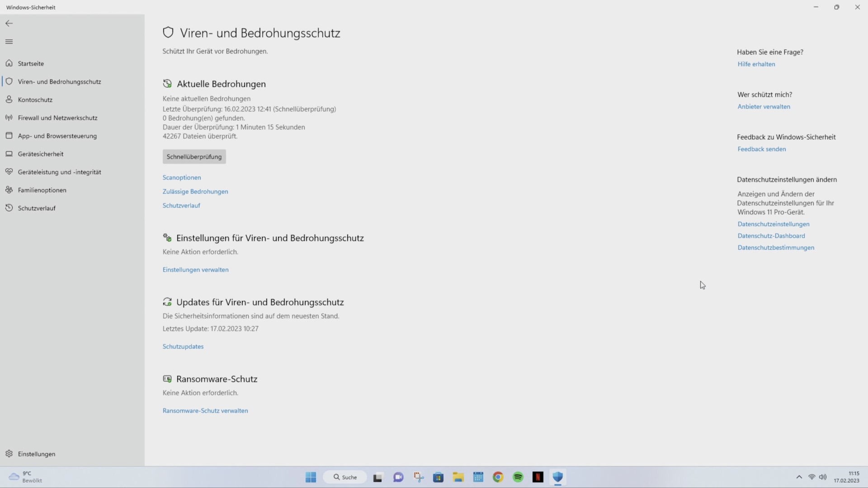868x488 pixels.
Task: Click the volume speaker tray icon
Action: (x=823, y=477)
